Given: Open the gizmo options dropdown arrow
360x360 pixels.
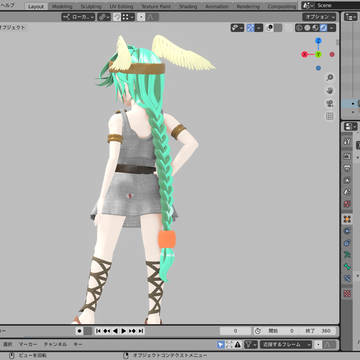Looking at the screenshot, I should click(259, 28).
